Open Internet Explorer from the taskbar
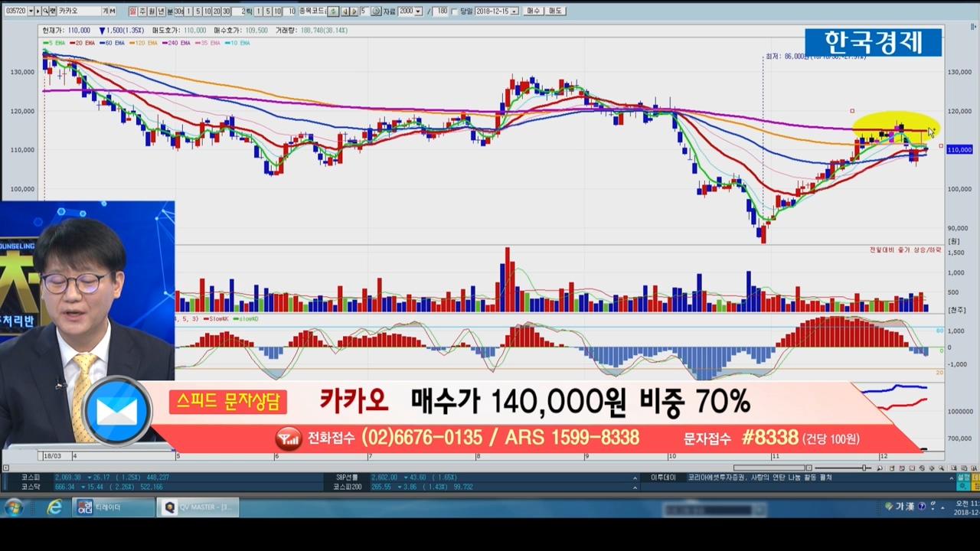 click(54, 507)
